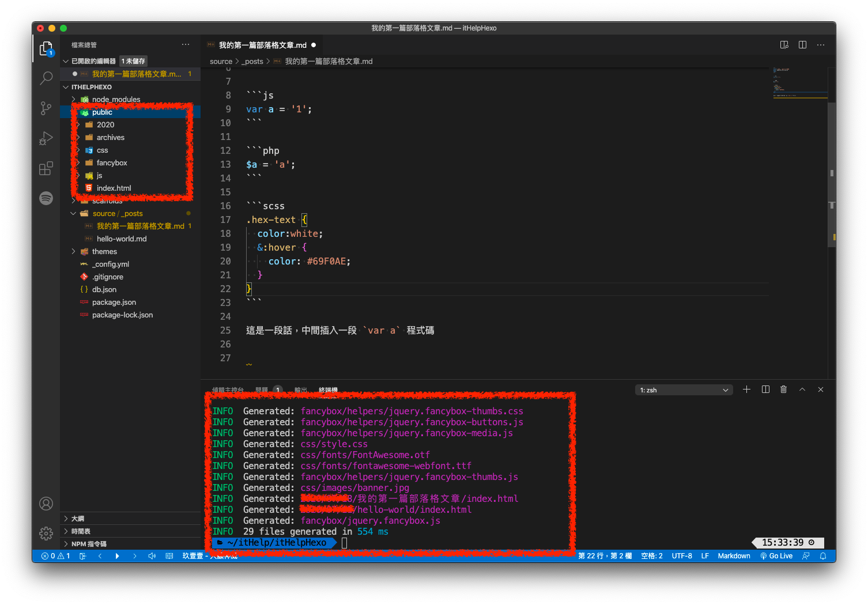Skip to next Spotify track in status bar
The height and width of the screenshot is (605, 868).
(134, 556)
